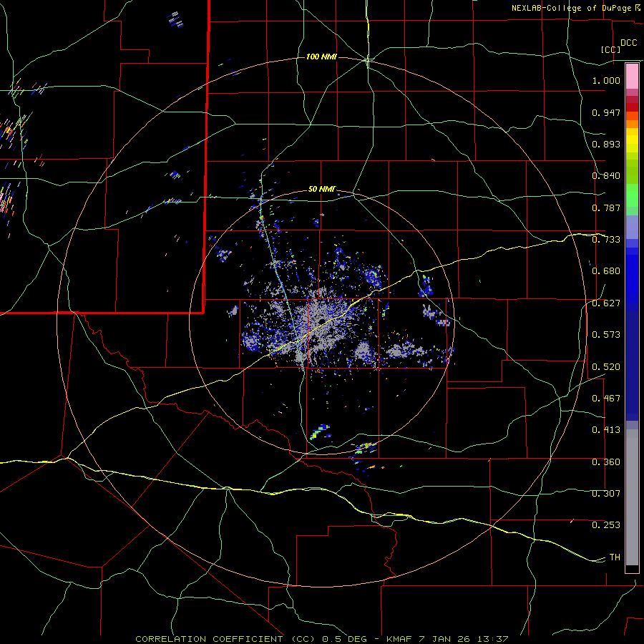Click the 0.627 legend value
This screenshot has width=644, height=644.
pos(606,303)
